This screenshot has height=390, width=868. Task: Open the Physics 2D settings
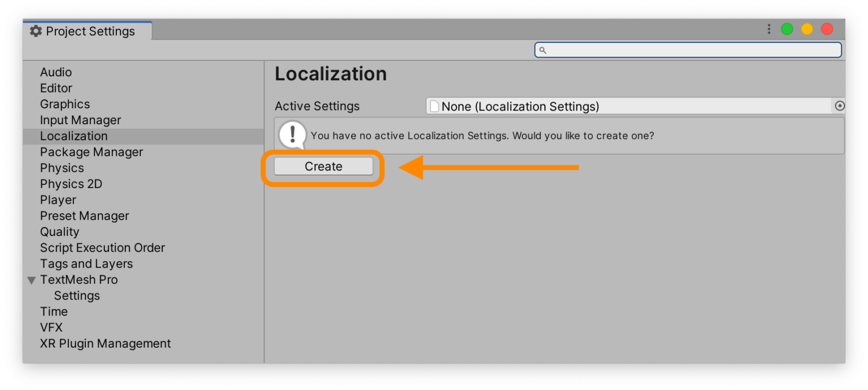tap(71, 184)
